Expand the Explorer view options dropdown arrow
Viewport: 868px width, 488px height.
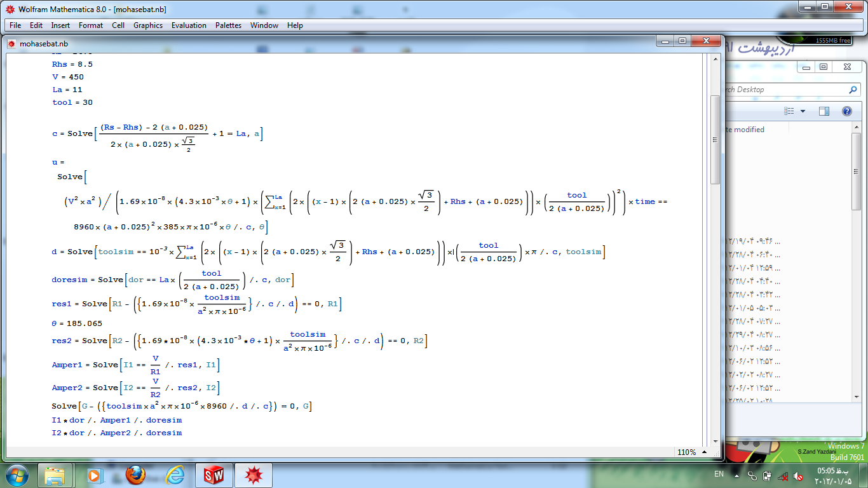tap(803, 111)
